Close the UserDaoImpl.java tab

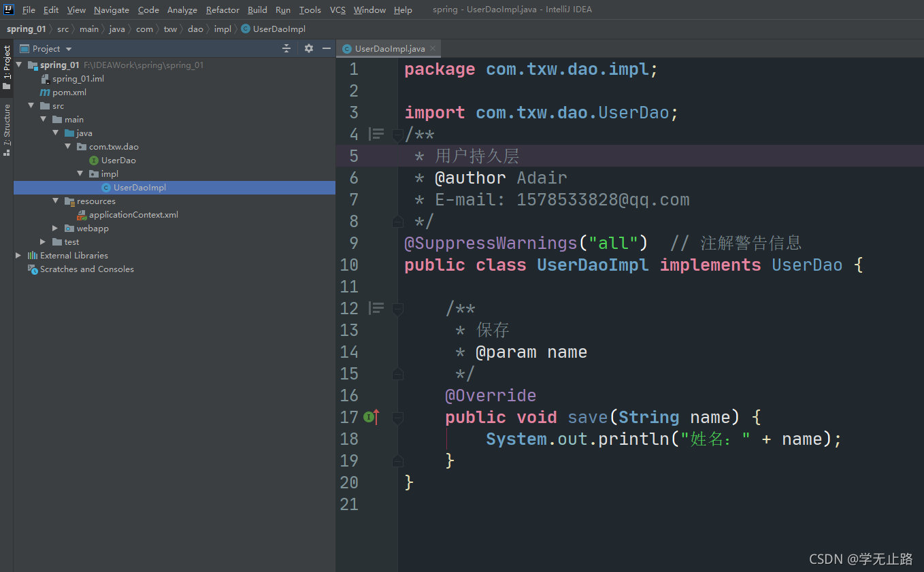click(432, 49)
